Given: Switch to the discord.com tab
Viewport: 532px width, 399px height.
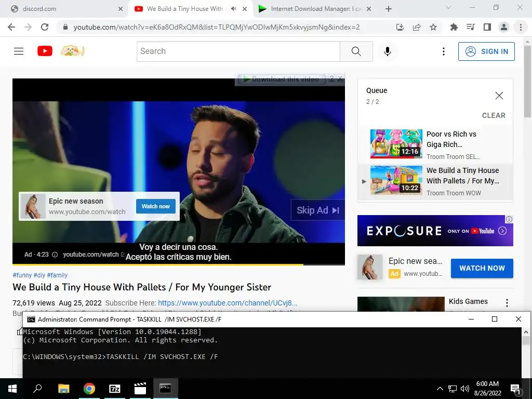Looking at the screenshot, I should coord(64,9).
